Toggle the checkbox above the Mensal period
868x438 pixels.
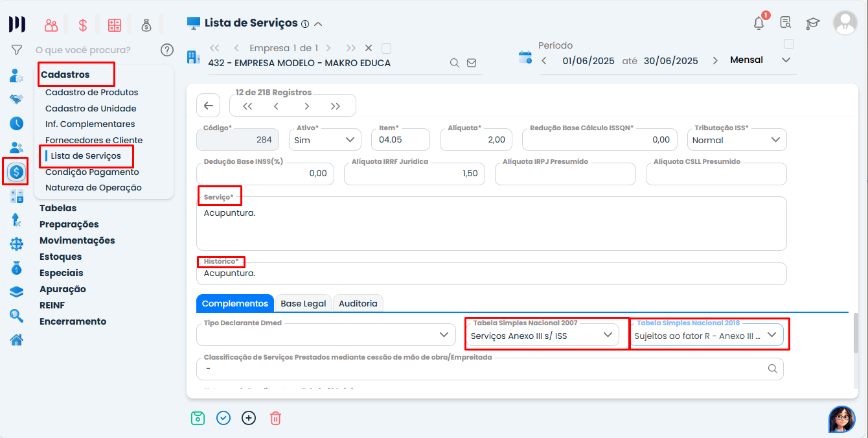coord(788,44)
